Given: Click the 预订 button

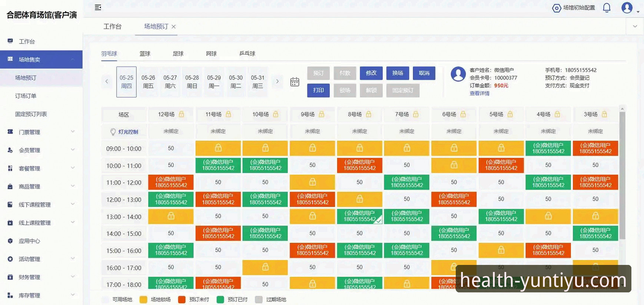Looking at the screenshot, I should click(318, 73).
